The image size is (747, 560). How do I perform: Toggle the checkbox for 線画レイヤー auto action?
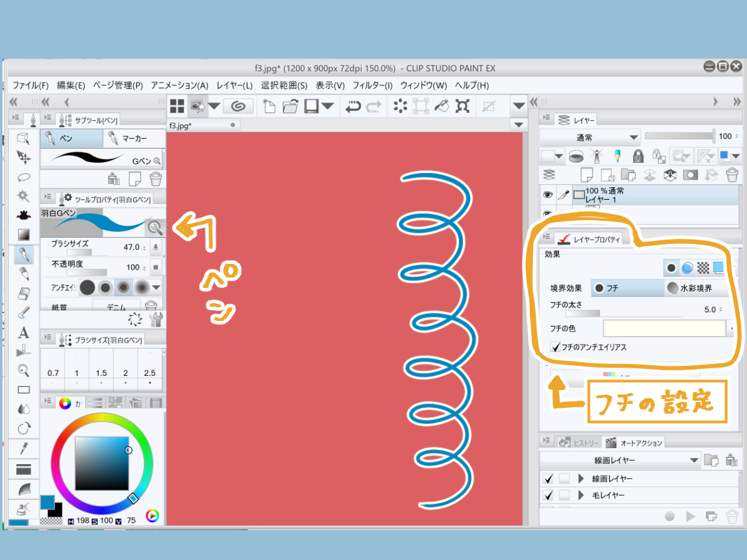point(548,478)
